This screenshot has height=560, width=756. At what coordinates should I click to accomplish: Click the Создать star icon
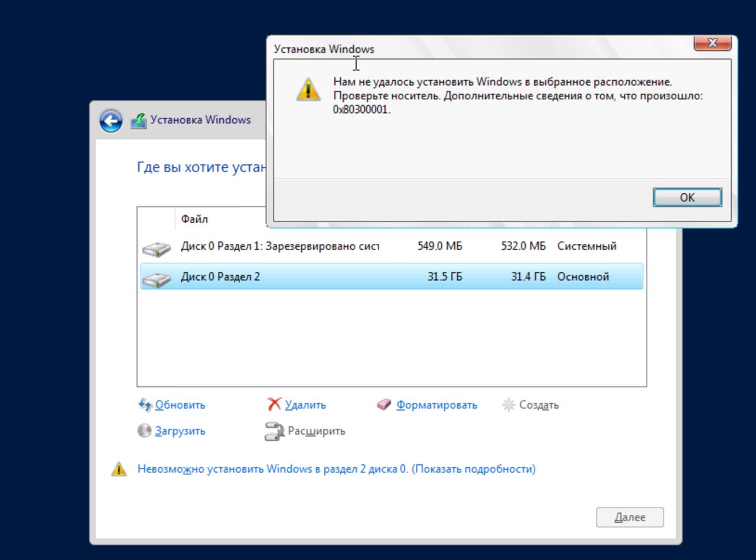508,405
